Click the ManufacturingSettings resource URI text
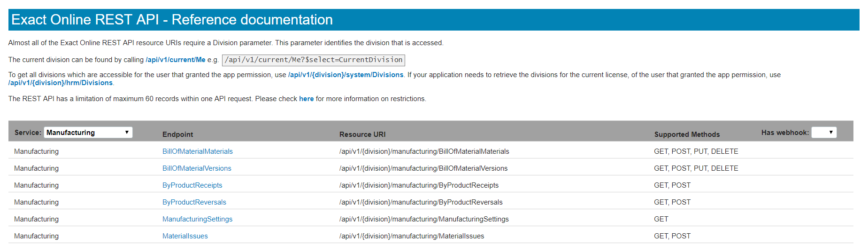The height and width of the screenshot is (245, 868). (x=423, y=219)
